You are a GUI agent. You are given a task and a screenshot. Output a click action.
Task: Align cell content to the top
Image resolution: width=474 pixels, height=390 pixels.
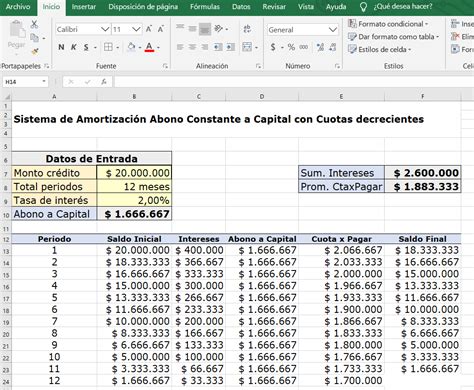click(180, 28)
